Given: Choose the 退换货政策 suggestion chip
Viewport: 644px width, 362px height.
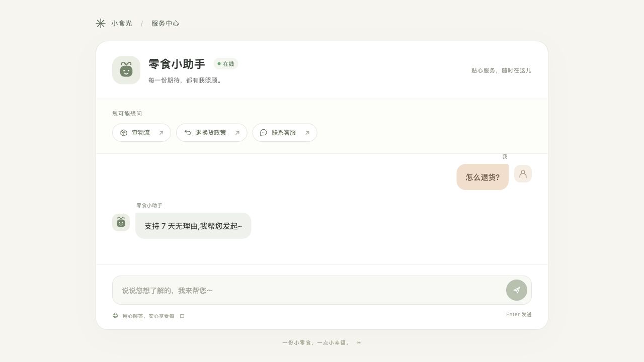Looking at the screenshot, I should click(211, 133).
